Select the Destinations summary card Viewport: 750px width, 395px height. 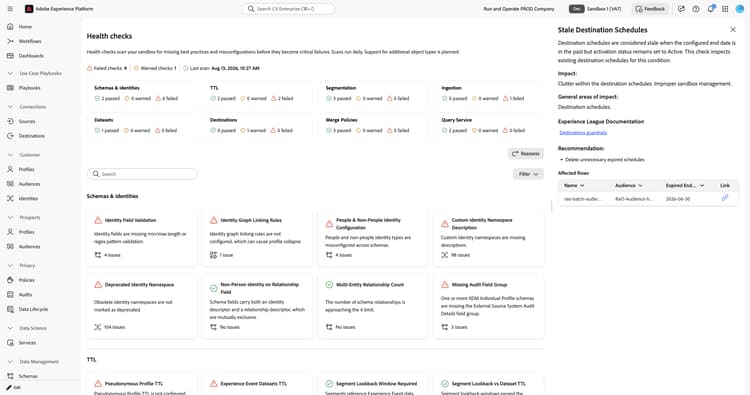(x=257, y=125)
